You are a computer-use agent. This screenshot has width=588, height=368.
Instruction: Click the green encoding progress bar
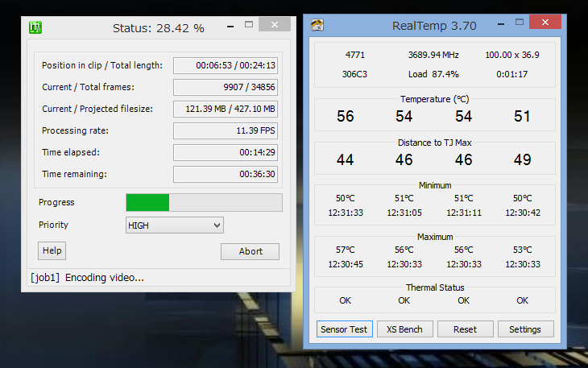tap(204, 202)
